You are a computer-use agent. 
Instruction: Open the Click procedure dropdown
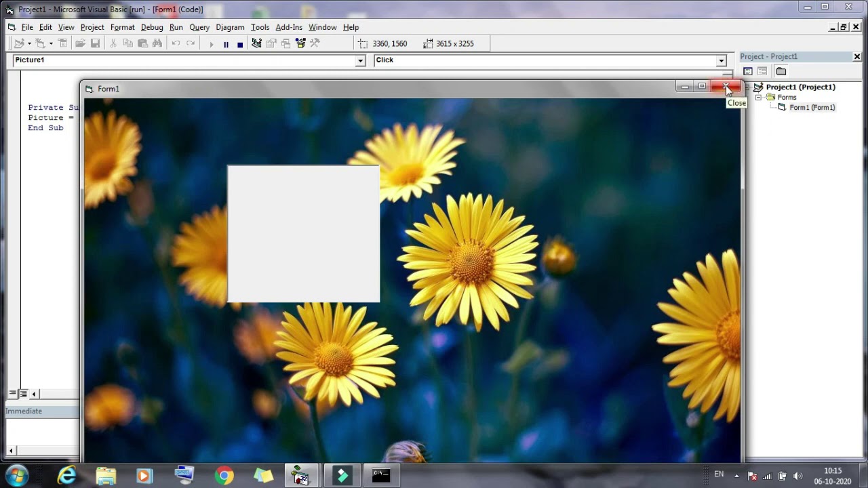pyautogui.click(x=722, y=60)
